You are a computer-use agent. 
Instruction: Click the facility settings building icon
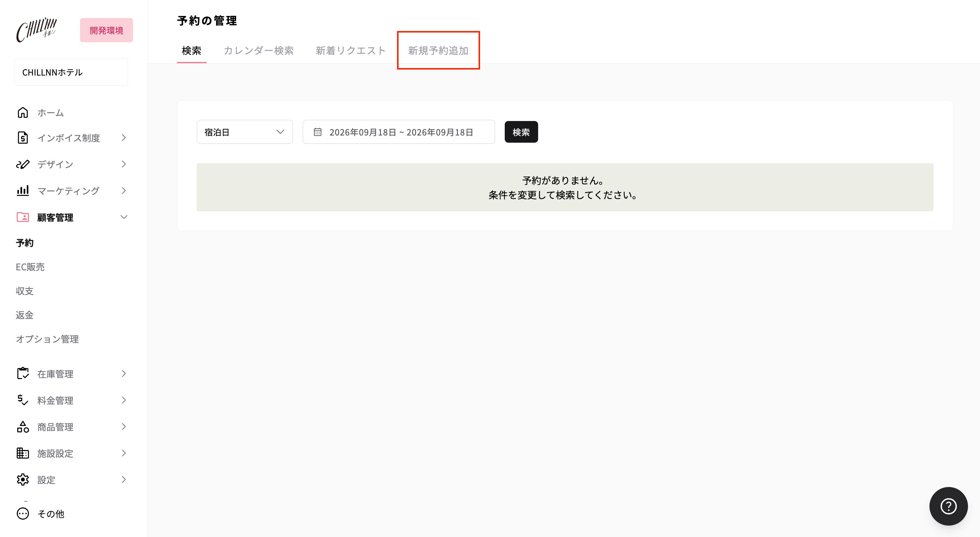click(x=23, y=453)
